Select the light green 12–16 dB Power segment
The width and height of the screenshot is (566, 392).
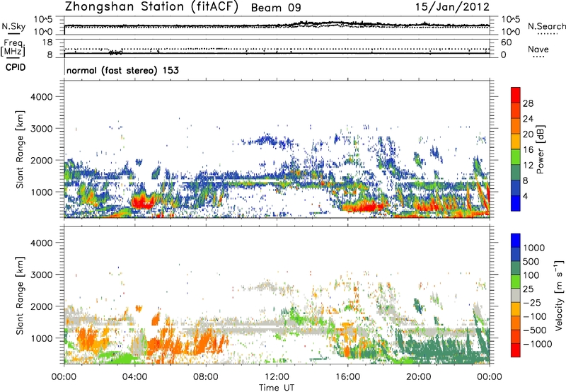(516, 157)
